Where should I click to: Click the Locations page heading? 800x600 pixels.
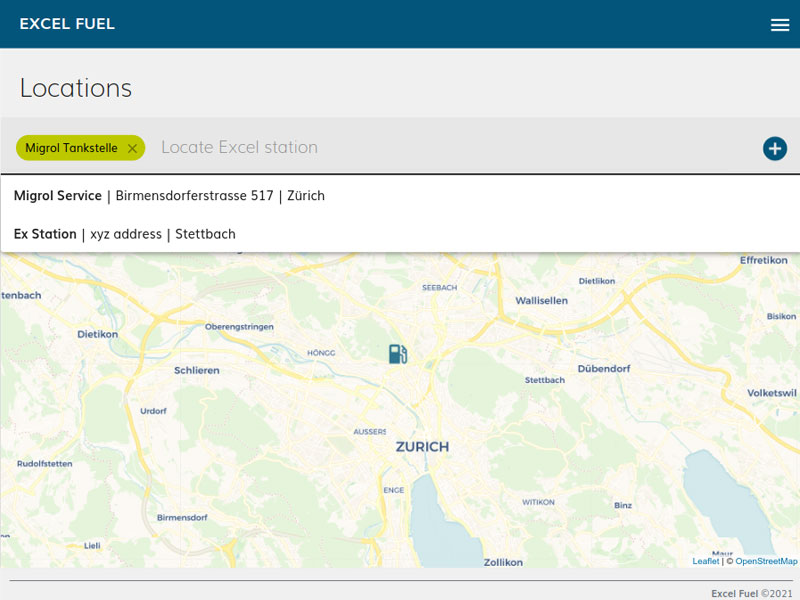click(76, 88)
